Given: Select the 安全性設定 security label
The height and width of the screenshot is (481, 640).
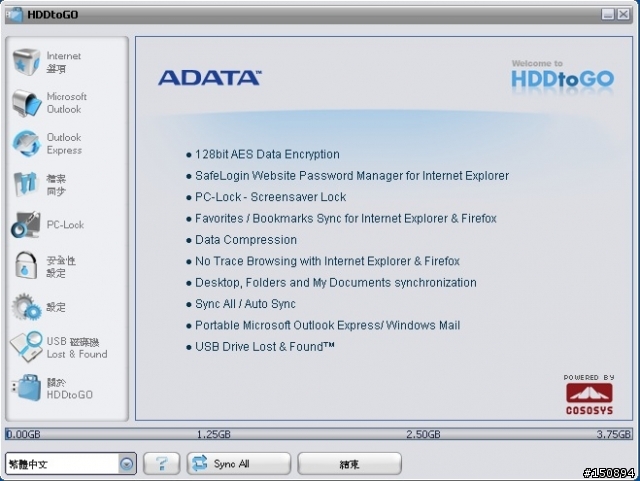Looking at the screenshot, I should point(61,267).
